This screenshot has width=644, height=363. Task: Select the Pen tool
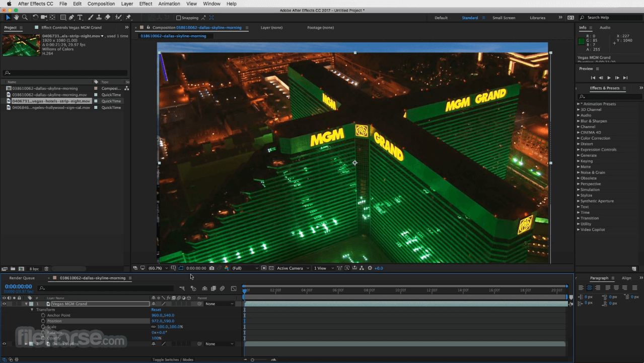click(x=71, y=18)
